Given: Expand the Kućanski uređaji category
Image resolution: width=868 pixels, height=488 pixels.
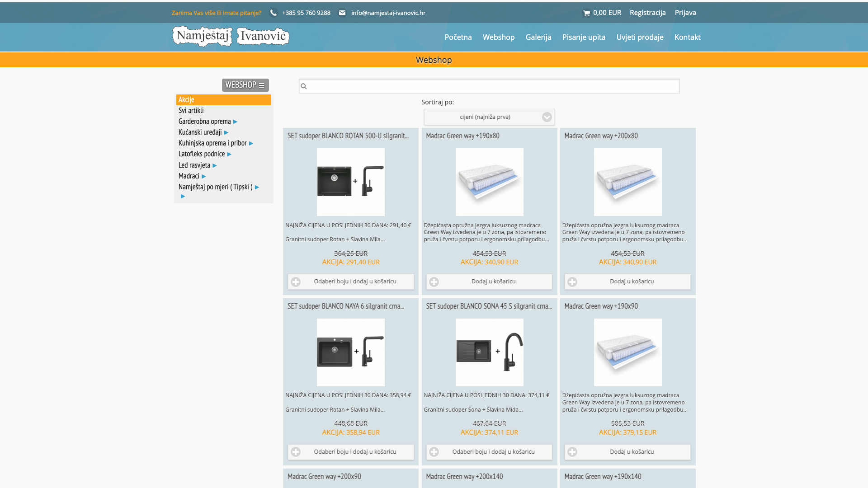Looking at the screenshot, I should [226, 132].
